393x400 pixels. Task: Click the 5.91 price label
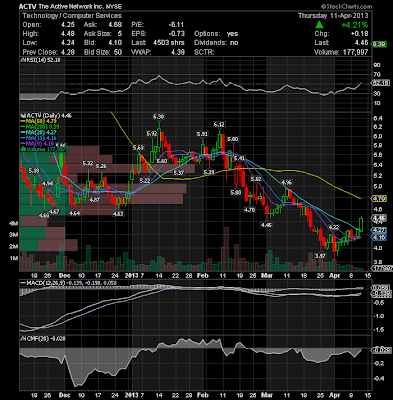[x=202, y=134]
